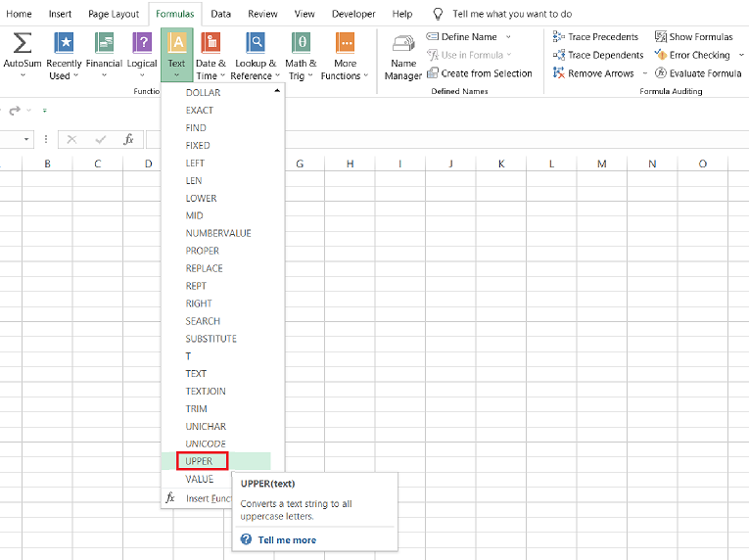Viewport: 749px width, 560px height.
Task: Click the Lookup & Reference icon
Action: 255,44
